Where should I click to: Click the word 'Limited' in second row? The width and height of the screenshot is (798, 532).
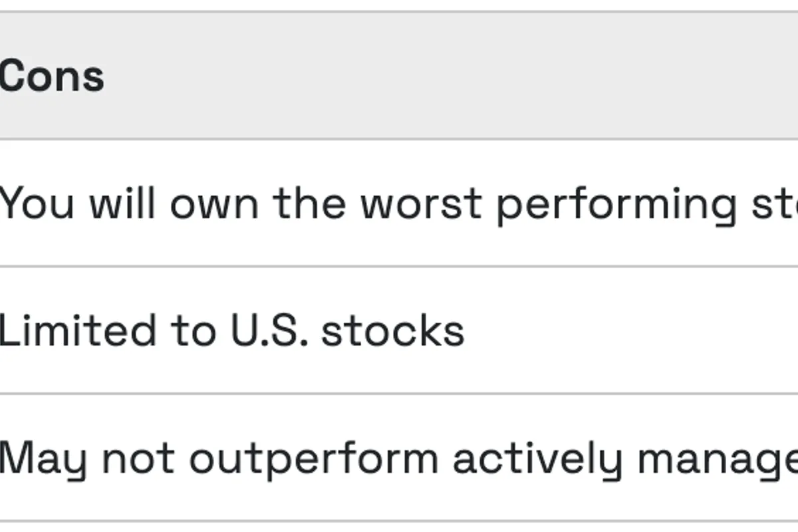pos(78,331)
